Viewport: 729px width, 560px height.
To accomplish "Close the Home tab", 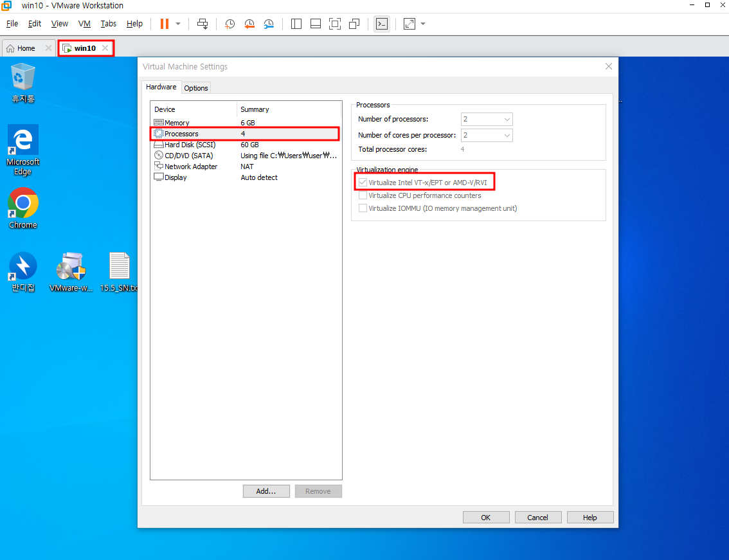I will [48, 48].
